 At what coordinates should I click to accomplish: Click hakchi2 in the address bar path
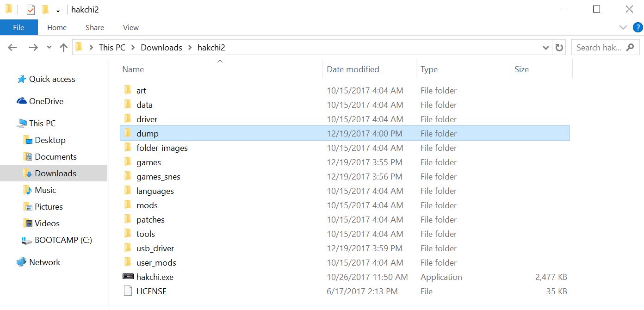(x=211, y=47)
